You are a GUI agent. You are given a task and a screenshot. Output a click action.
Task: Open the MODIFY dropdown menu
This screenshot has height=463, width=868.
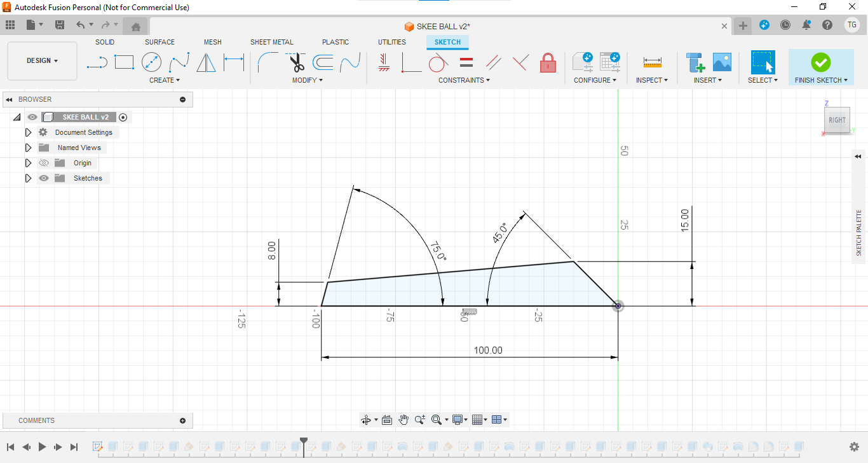308,80
